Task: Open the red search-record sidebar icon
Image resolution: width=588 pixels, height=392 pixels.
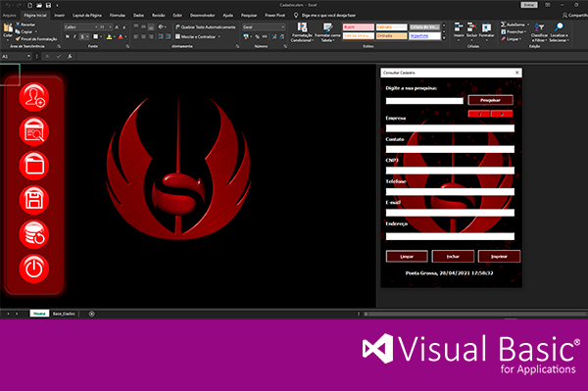Action: tap(34, 131)
